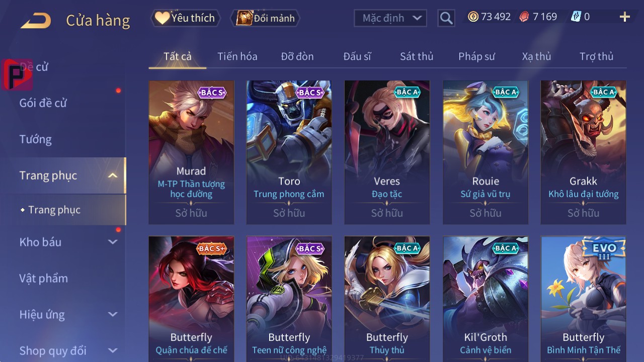This screenshot has width=644, height=362.
Task: Go back using the golden return arrow
Action: pyautogui.click(x=35, y=21)
